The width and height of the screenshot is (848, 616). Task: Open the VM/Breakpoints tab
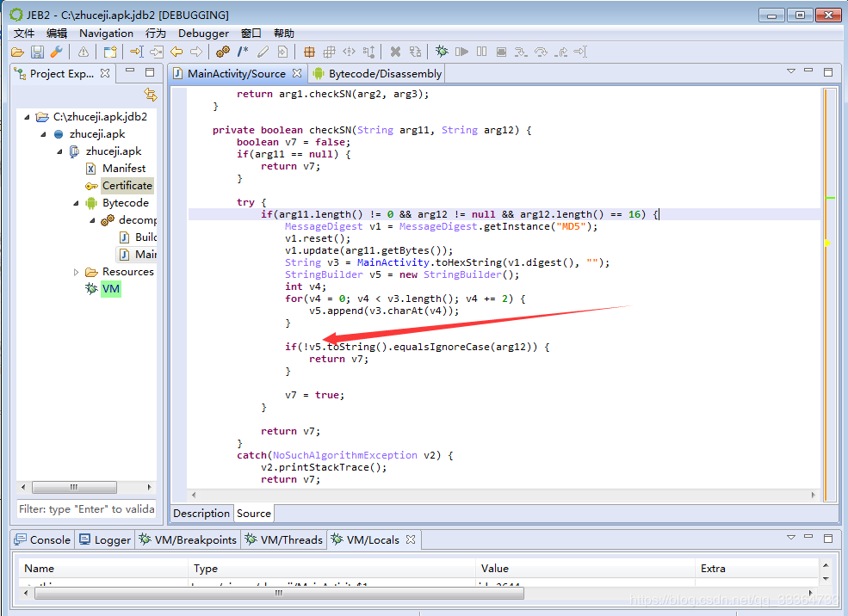pos(188,539)
